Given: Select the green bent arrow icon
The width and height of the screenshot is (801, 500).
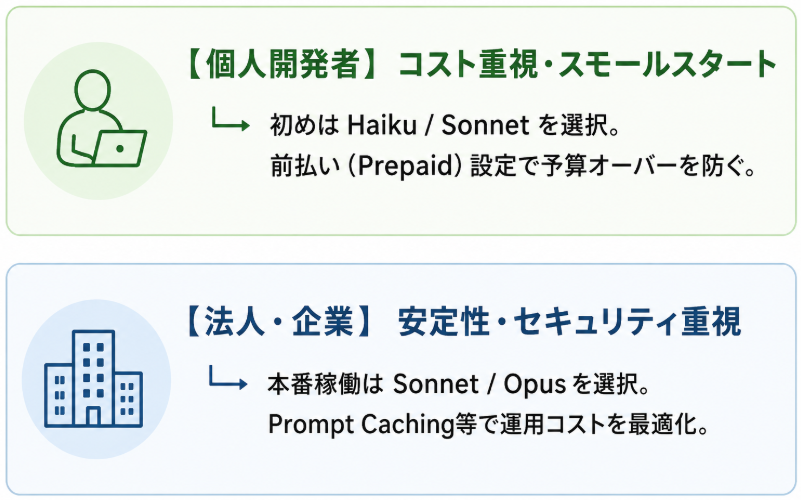Looking at the screenshot, I should (x=231, y=118).
